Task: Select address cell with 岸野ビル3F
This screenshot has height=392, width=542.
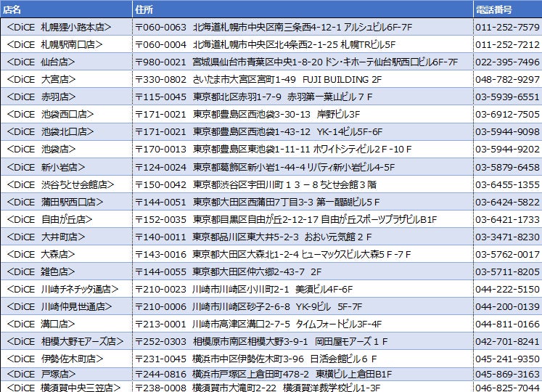Action: 303,114
